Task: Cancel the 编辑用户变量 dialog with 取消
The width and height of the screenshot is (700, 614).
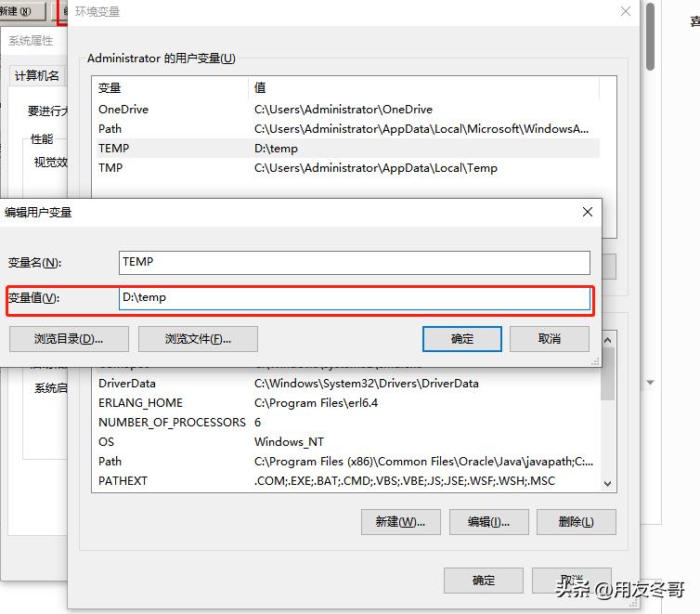Action: pos(549,339)
